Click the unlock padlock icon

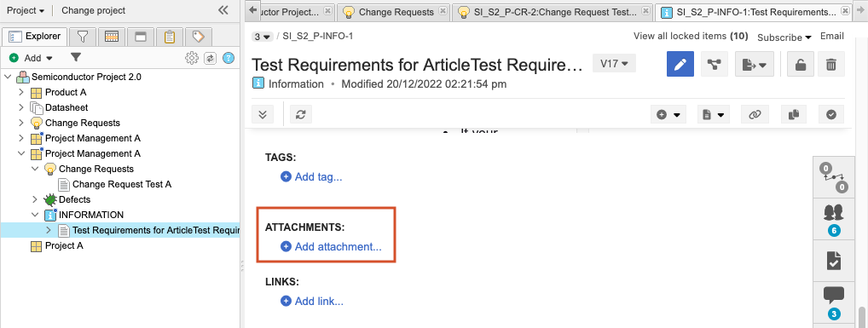click(801, 64)
